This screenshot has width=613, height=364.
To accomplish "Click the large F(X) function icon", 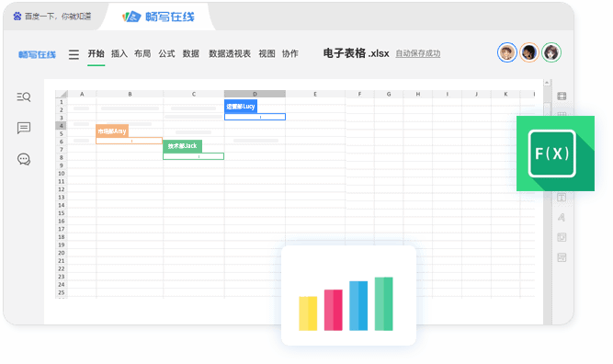I will point(555,154).
